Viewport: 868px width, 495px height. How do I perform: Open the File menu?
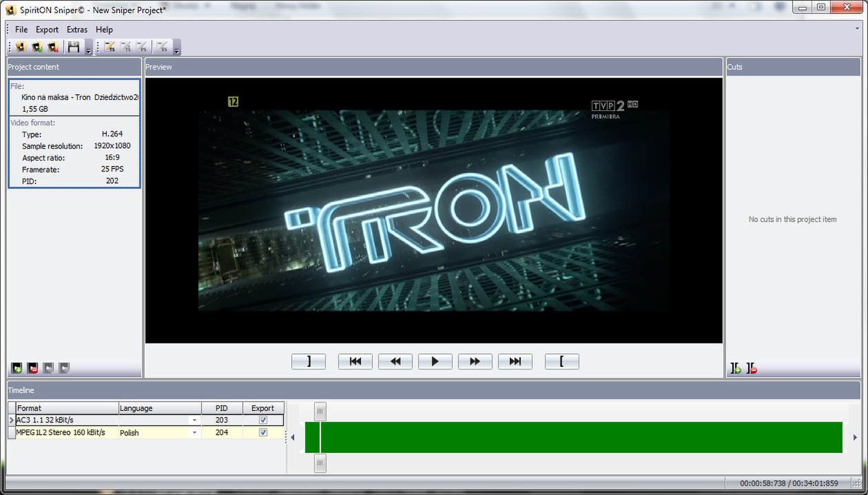point(21,30)
